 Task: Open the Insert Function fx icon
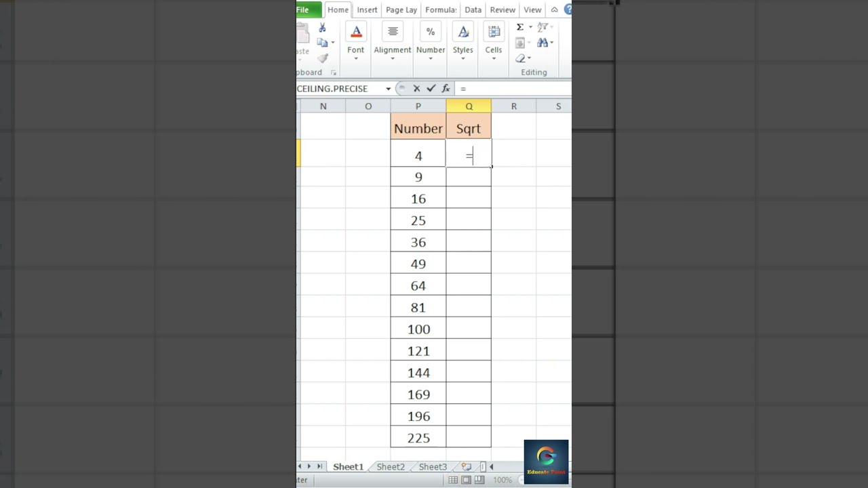pos(446,89)
